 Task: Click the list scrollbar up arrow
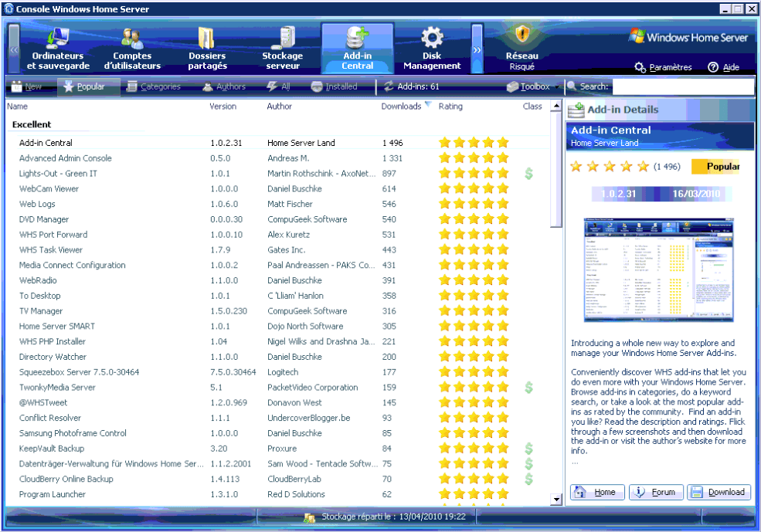tap(556, 106)
